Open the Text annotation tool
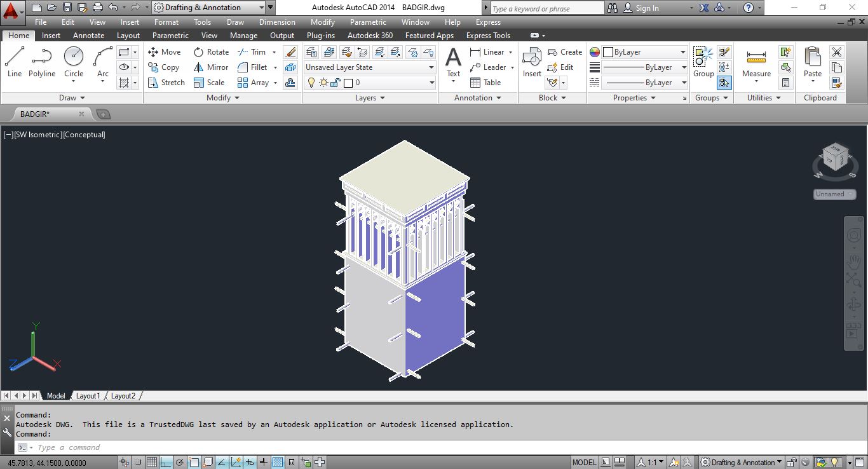Viewport: 868px width, 469px height. (x=453, y=62)
